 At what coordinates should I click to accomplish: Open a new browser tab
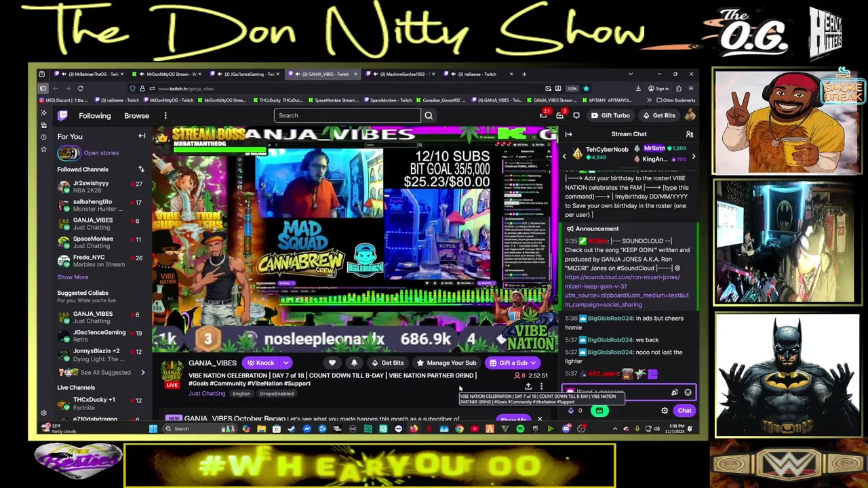(x=524, y=74)
